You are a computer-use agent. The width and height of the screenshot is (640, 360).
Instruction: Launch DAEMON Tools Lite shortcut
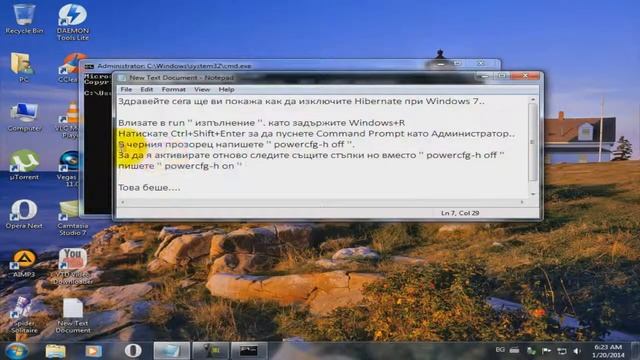[73, 22]
